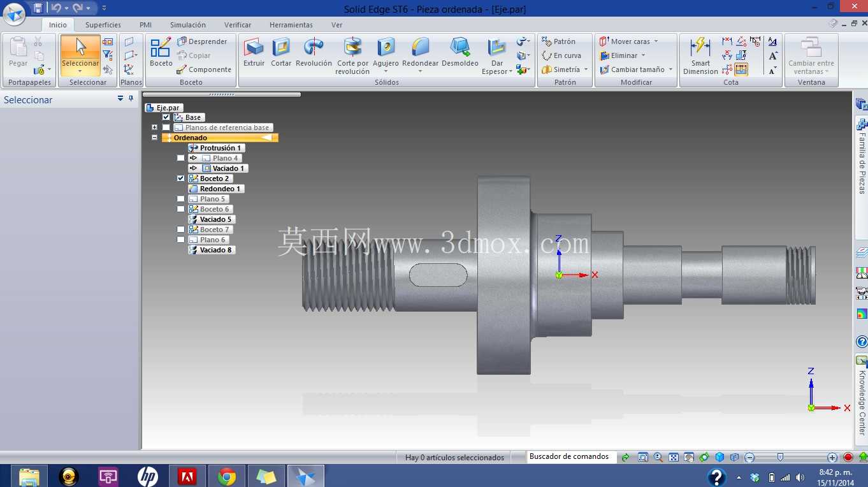The image size is (868, 487).
Task: Zoom out with the minus button
Action: (749, 457)
